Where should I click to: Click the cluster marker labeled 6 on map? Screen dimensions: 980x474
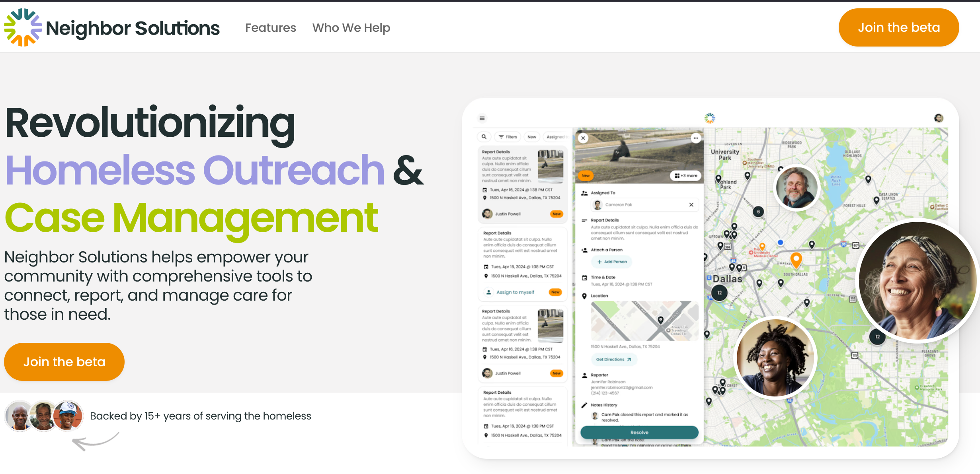758,212
